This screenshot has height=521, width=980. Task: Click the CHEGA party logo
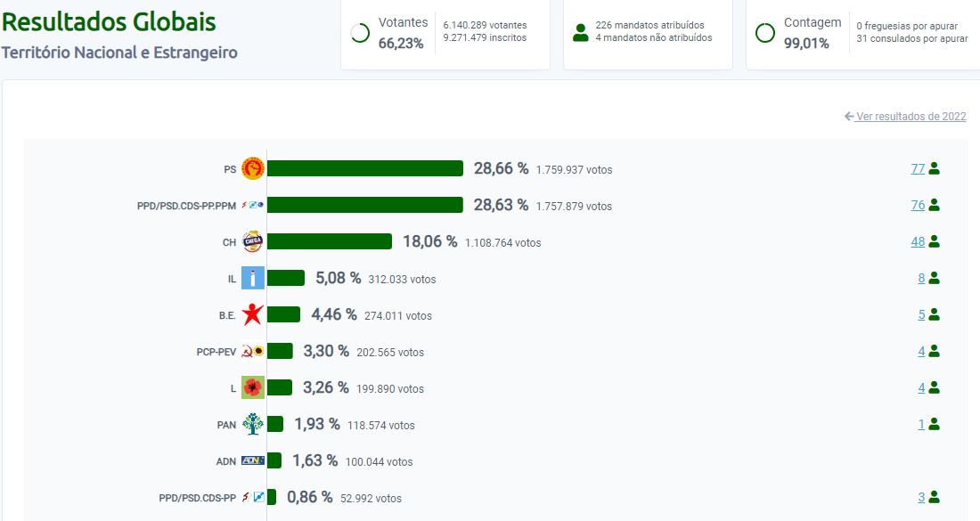click(x=253, y=242)
